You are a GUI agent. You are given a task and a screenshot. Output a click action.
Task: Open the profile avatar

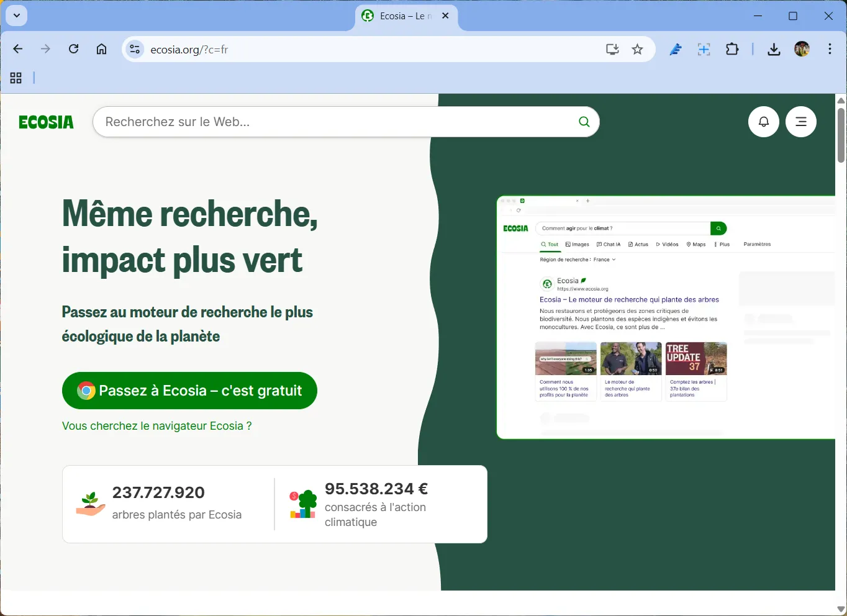[802, 49]
